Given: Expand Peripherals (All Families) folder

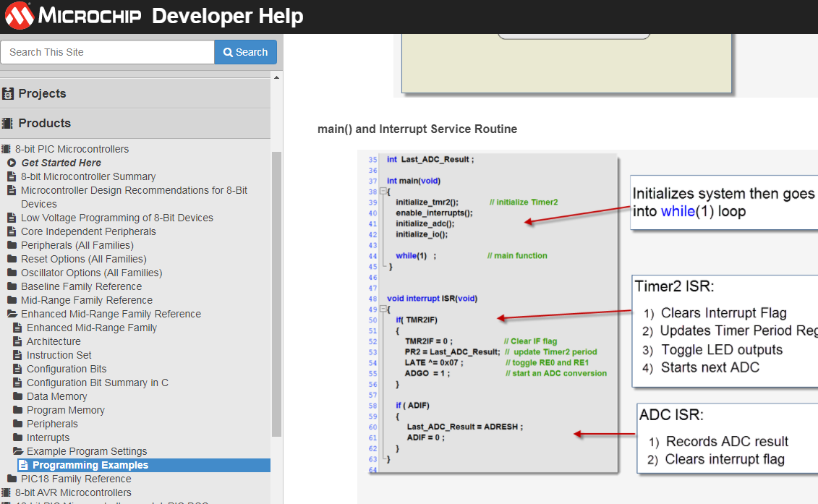Looking at the screenshot, I should point(12,244).
